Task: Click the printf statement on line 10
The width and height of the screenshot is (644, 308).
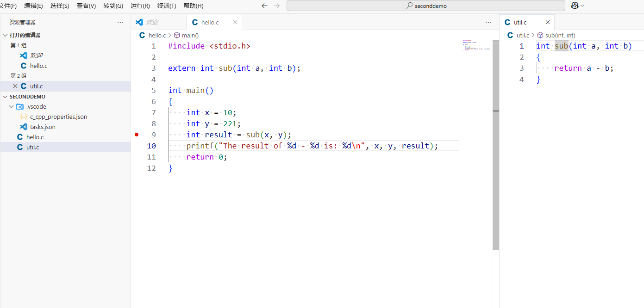Action: (312, 146)
